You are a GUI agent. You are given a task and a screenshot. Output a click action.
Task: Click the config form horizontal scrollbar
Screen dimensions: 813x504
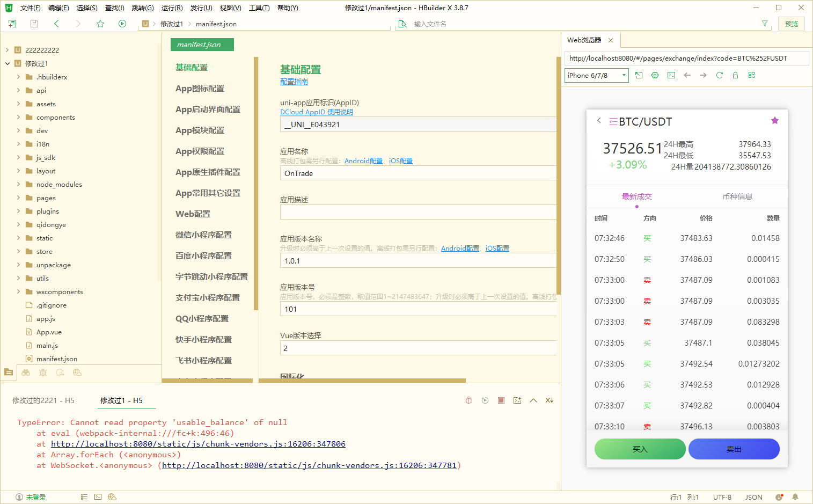[362, 381]
